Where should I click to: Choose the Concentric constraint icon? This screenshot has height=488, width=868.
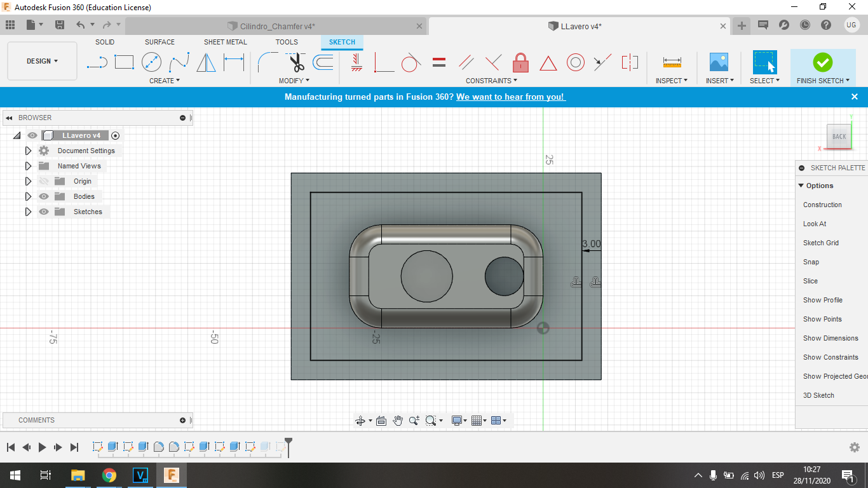pos(575,62)
